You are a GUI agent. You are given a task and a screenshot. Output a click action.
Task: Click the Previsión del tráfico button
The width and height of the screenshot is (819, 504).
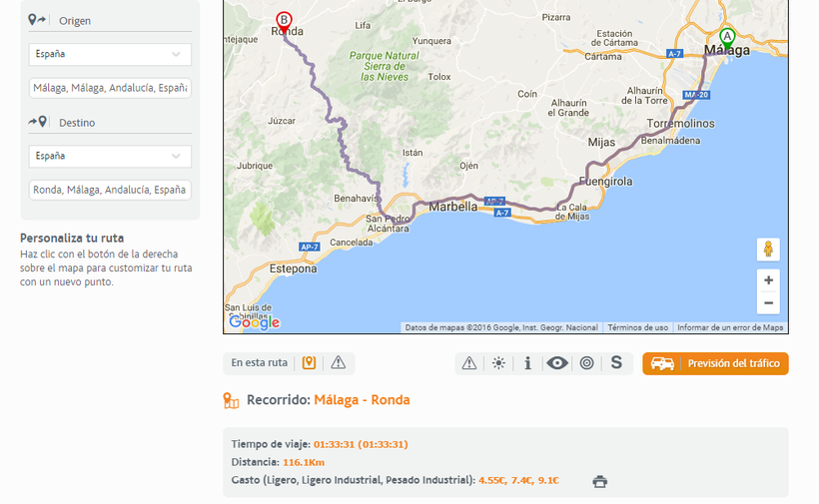click(716, 363)
